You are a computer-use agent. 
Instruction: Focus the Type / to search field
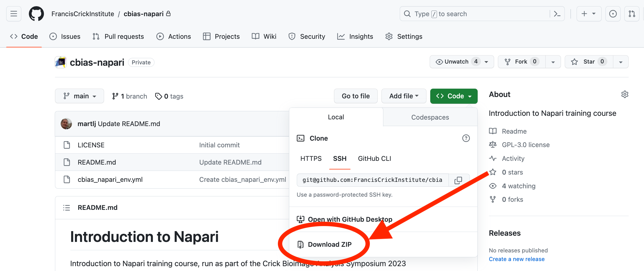pos(474,14)
